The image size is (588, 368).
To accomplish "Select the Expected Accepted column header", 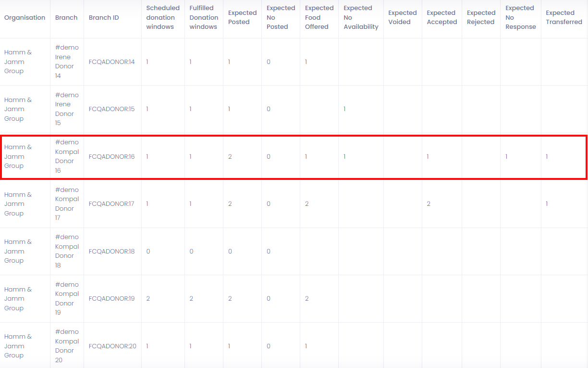I will pyautogui.click(x=441, y=18).
